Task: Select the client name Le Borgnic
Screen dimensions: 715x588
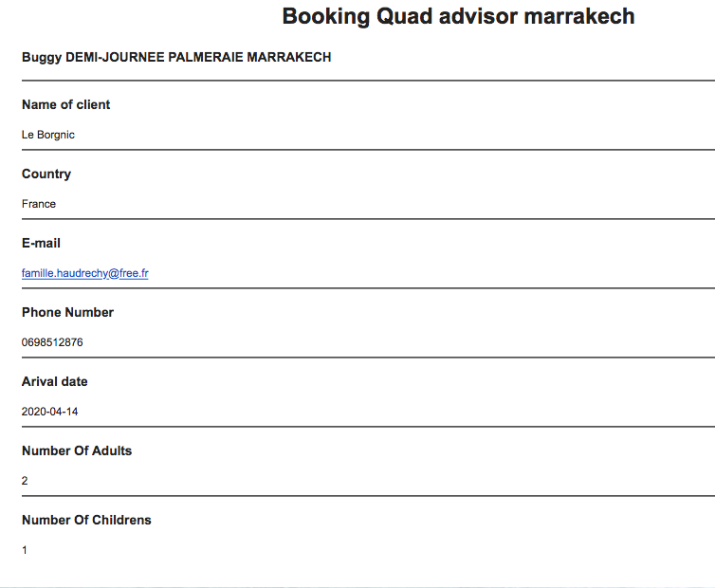Action: point(48,135)
